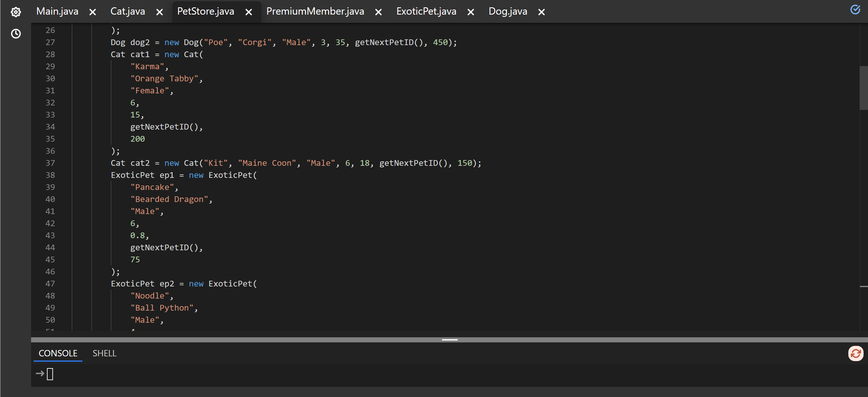868x397 pixels.
Task: Close the Dog.java tab
Action: point(542,12)
